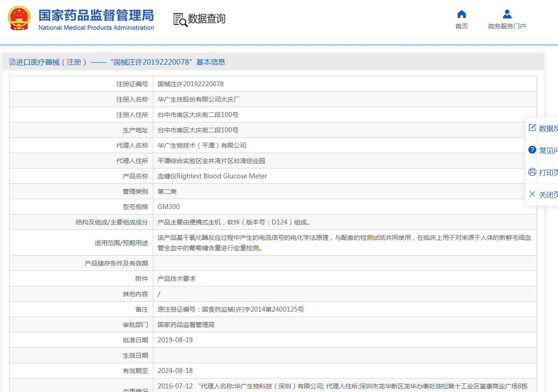
Task: Open 政务服务门户 user portal icon
Action: tap(507, 14)
